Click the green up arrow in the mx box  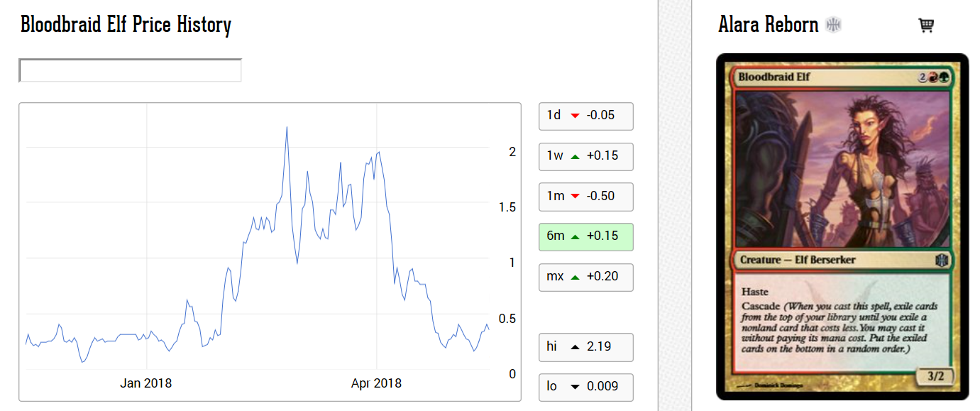[x=575, y=277]
